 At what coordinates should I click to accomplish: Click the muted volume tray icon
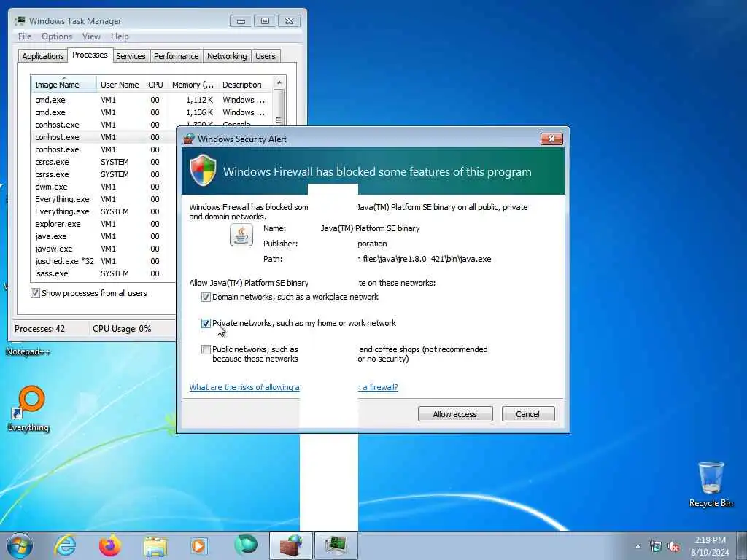click(x=673, y=546)
